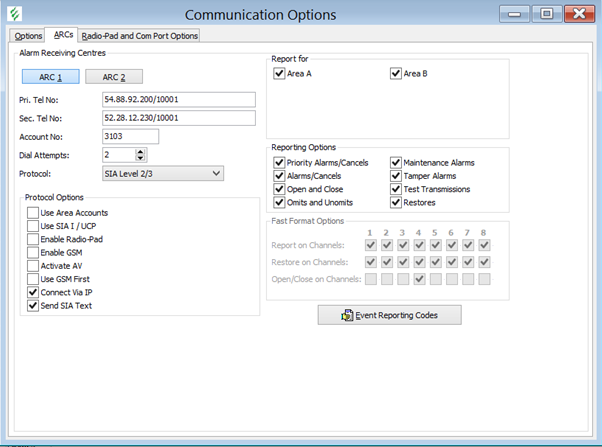This screenshot has width=602, height=447.
Task: Uncheck Connect Via IP
Action: (x=33, y=291)
